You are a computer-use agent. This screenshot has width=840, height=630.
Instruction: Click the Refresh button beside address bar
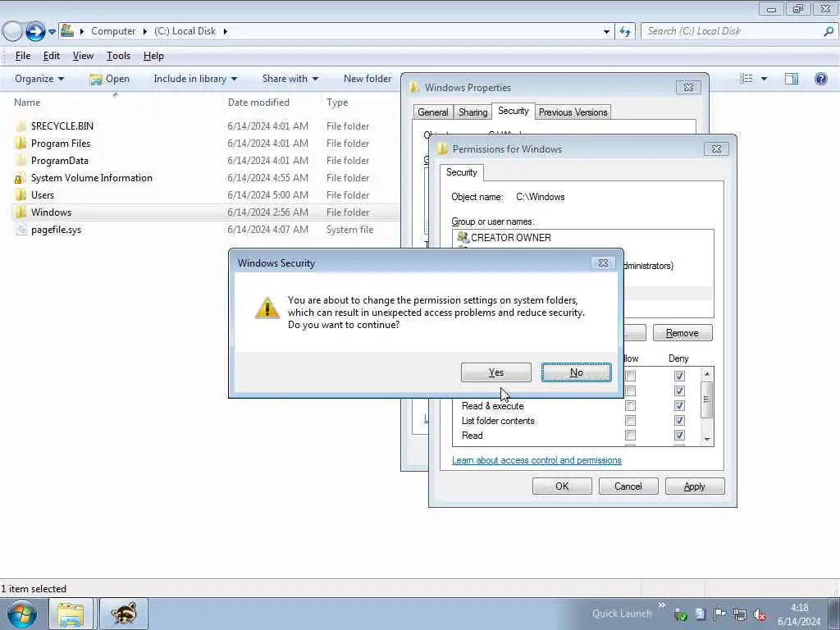pyautogui.click(x=624, y=32)
